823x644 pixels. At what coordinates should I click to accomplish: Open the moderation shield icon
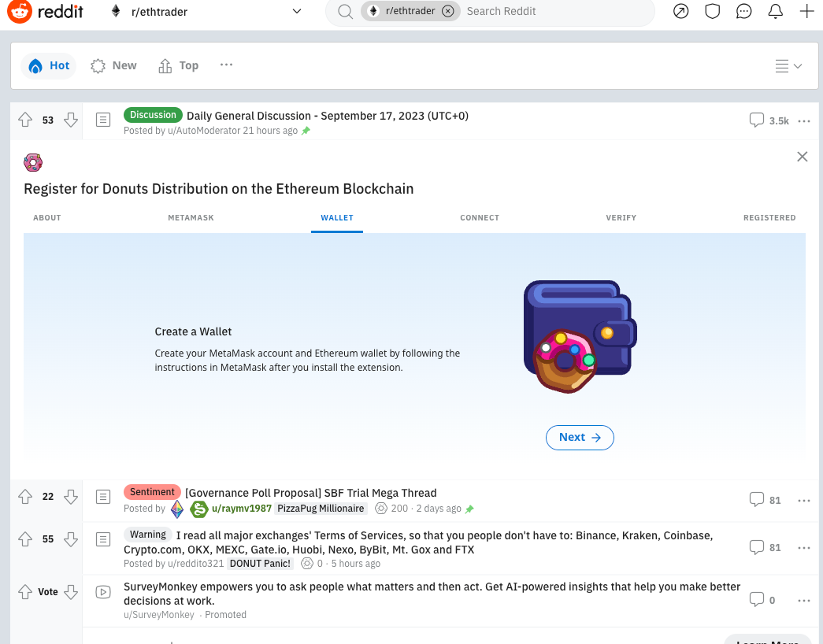point(712,11)
